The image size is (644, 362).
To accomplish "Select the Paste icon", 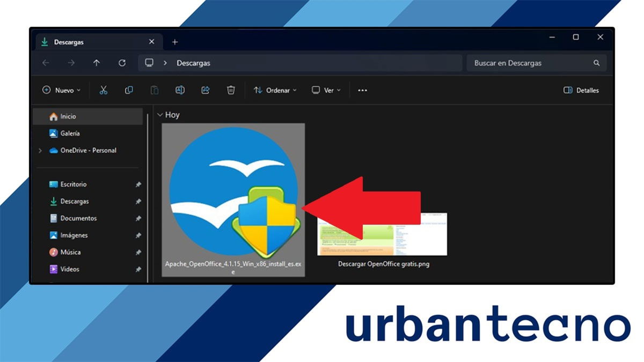I will point(154,90).
